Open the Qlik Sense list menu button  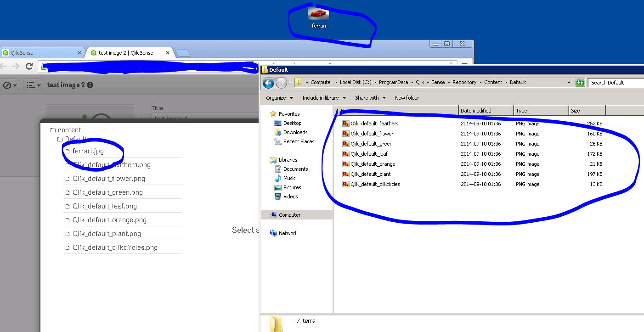coord(33,85)
